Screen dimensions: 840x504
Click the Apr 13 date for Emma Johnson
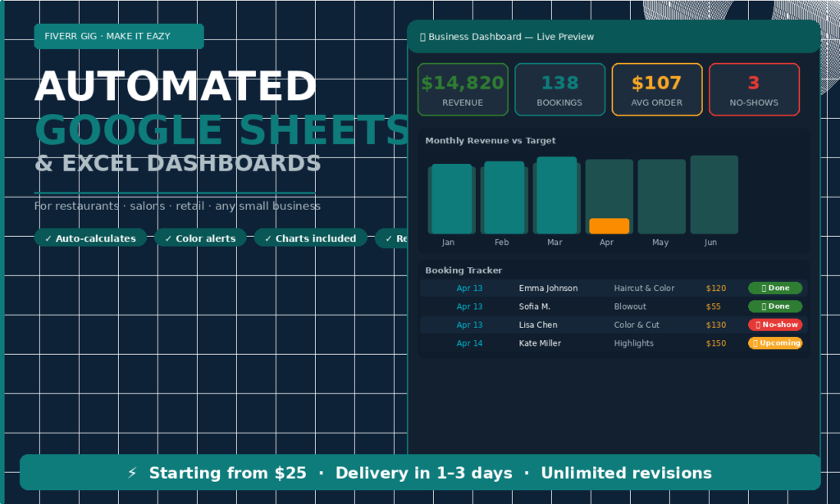(469, 288)
